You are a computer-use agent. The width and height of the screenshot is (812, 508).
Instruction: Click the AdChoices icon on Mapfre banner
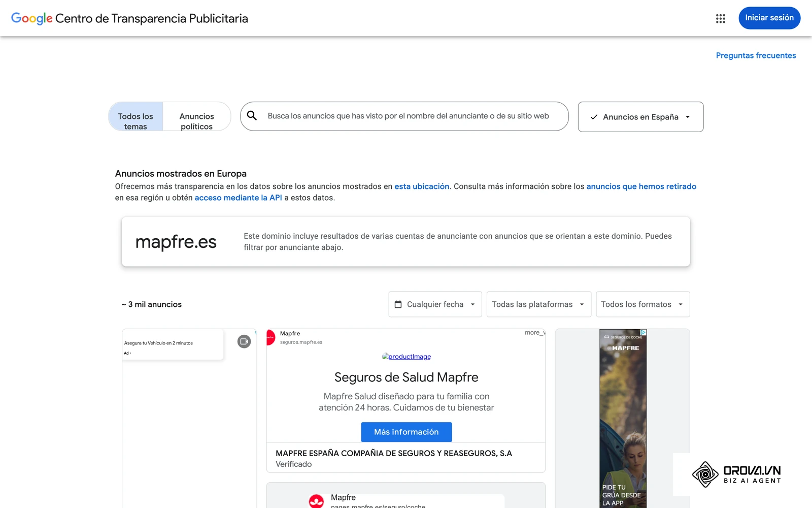[x=643, y=332]
